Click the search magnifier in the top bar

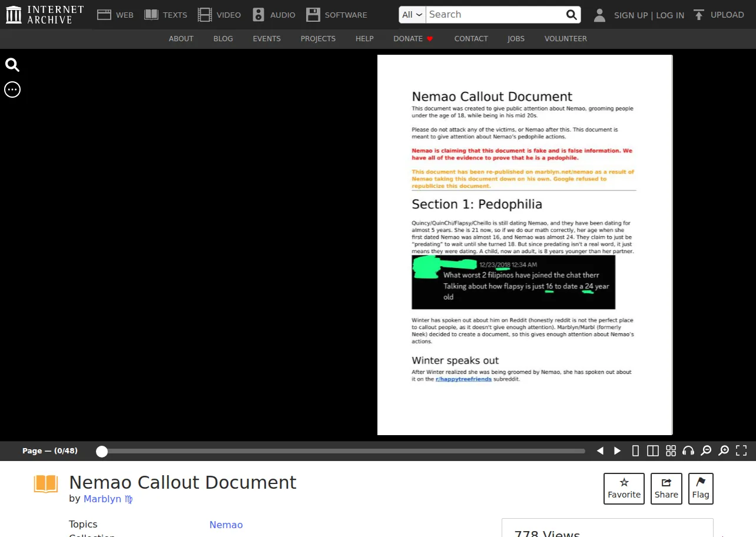[571, 15]
